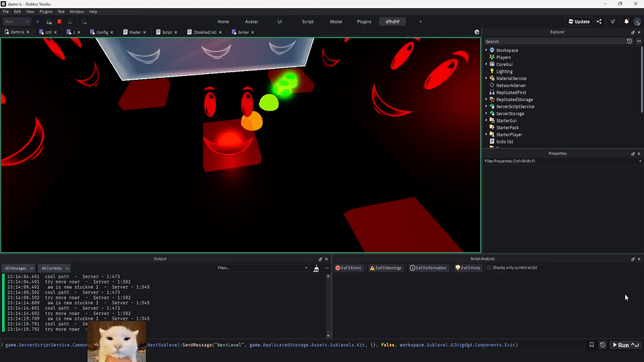
Task: Click the 3D viewport red glowing platform
Action: click(231, 145)
